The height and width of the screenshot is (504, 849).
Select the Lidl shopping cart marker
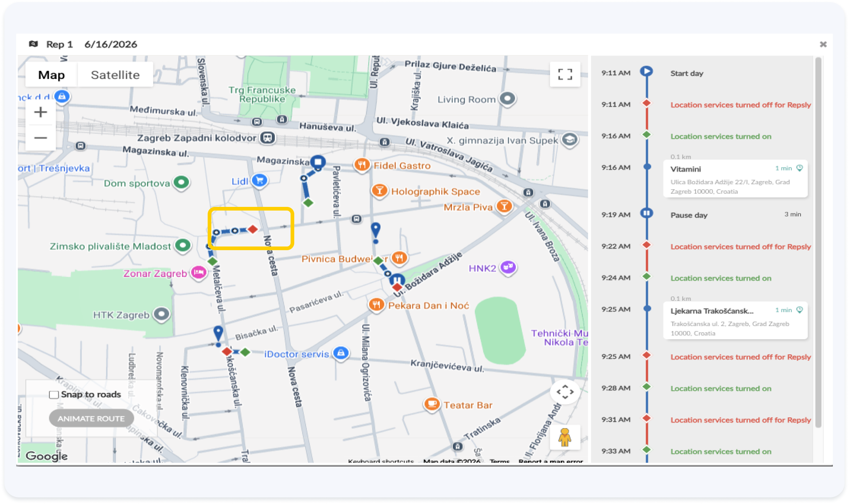[259, 180]
